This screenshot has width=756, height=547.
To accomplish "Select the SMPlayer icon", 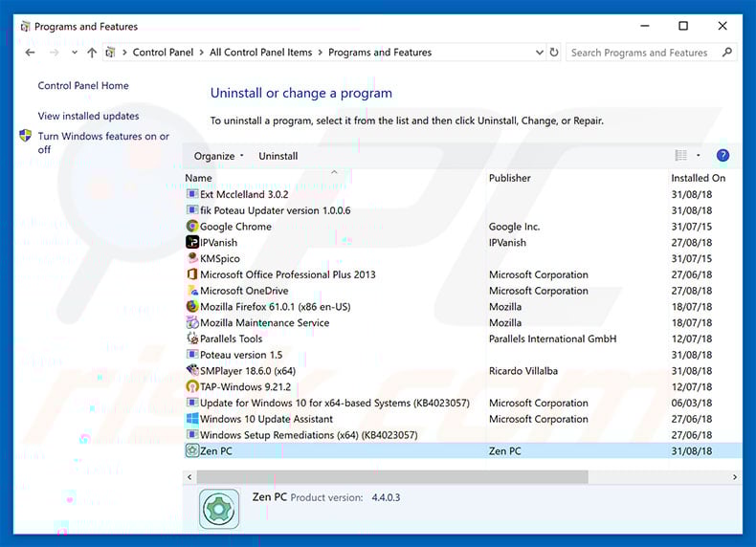I will tap(192, 370).
